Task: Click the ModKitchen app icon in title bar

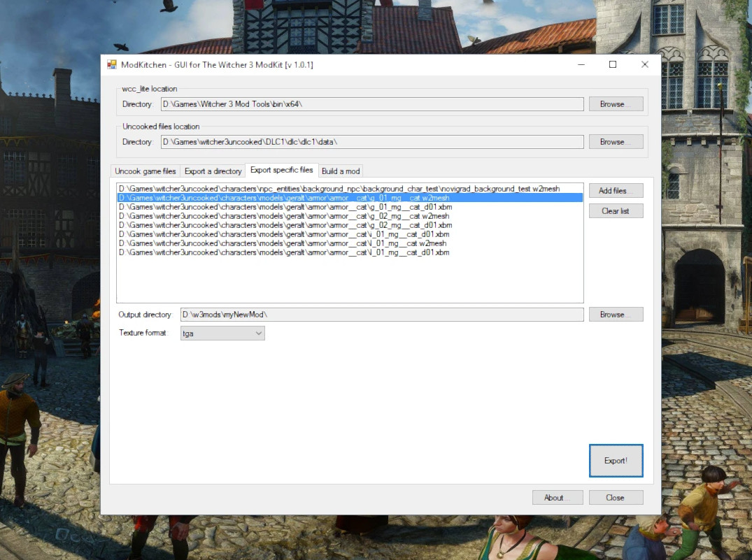Action: [x=111, y=64]
